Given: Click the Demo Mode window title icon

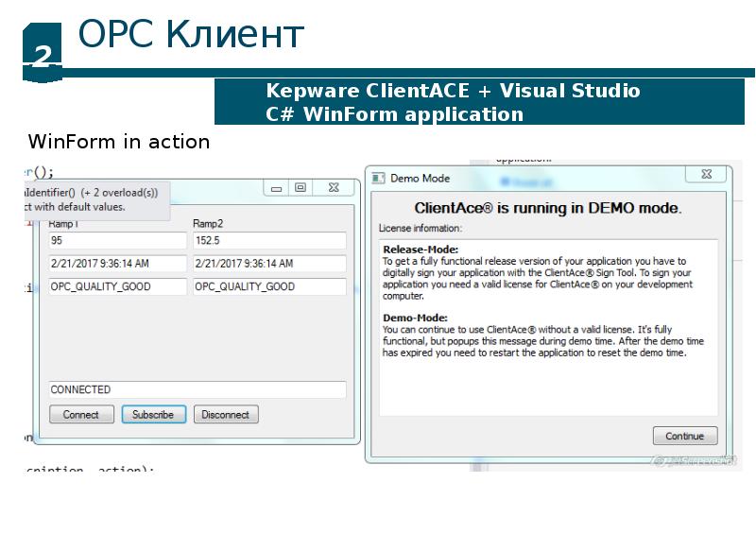Looking at the screenshot, I should coord(378,178).
